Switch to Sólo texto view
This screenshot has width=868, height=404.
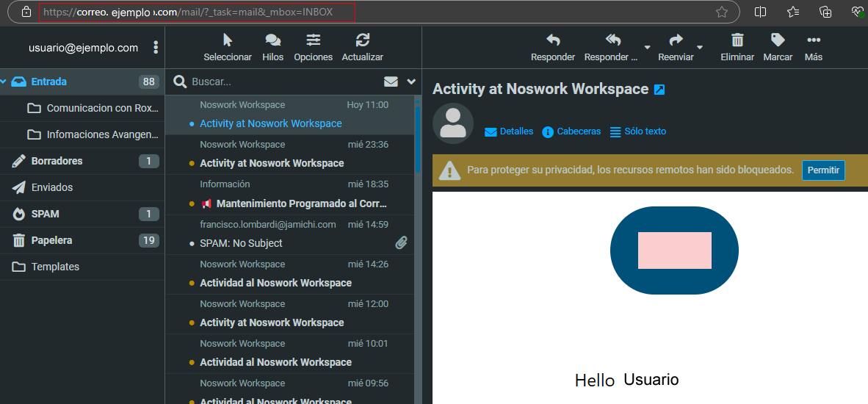[x=637, y=131]
